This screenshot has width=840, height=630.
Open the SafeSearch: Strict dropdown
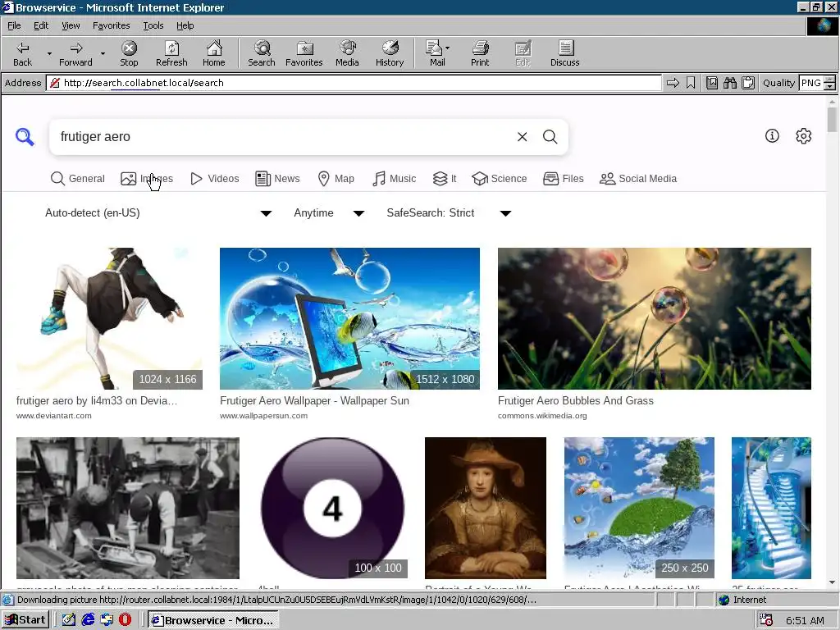click(449, 213)
